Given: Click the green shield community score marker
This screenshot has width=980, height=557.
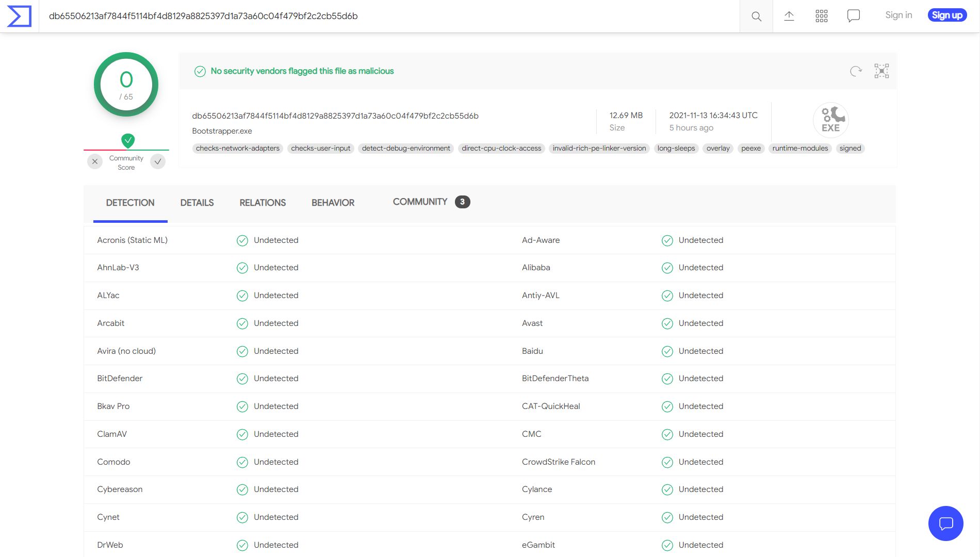Looking at the screenshot, I should point(128,140).
